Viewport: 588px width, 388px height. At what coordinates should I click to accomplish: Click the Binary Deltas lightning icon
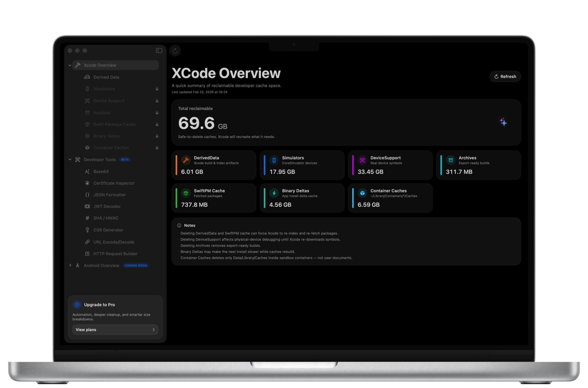274,193
